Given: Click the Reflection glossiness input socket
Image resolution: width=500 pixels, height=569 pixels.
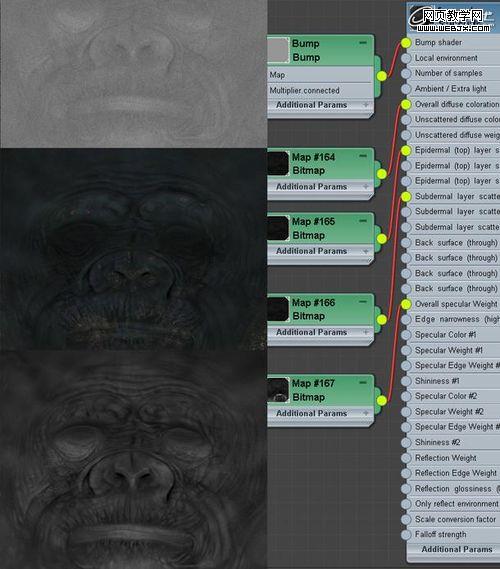Looking at the screenshot, I should click(x=406, y=489).
